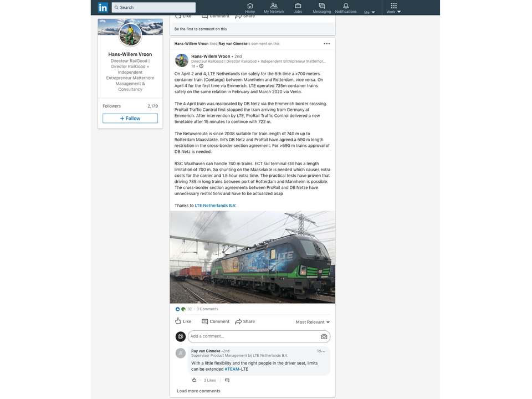Expand the Me dropdown menu
Screen dimensions: 532x399
370,12
